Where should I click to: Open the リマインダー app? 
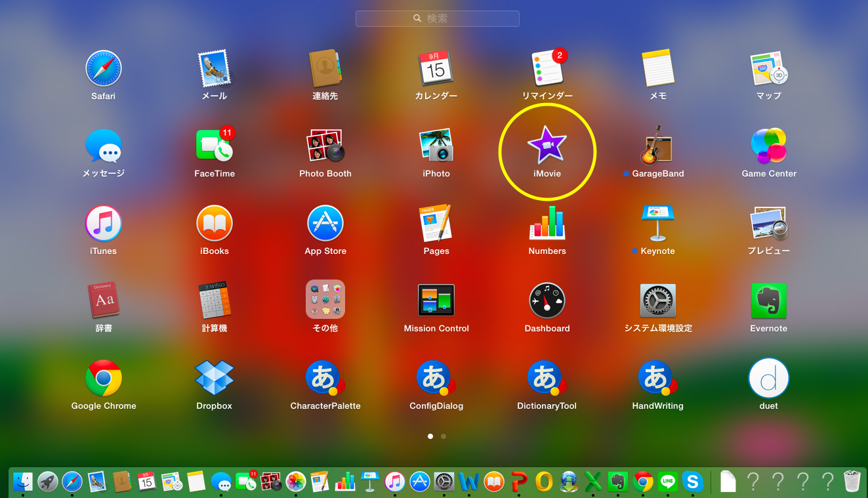pos(547,68)
